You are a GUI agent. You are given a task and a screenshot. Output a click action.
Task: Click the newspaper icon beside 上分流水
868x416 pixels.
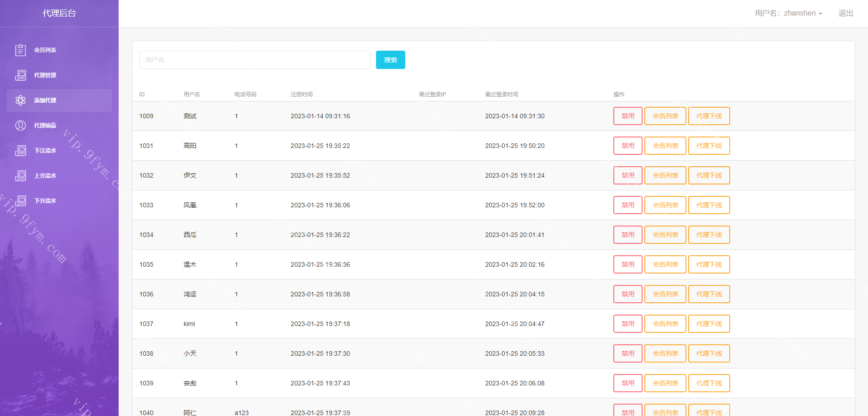point(21,176)
